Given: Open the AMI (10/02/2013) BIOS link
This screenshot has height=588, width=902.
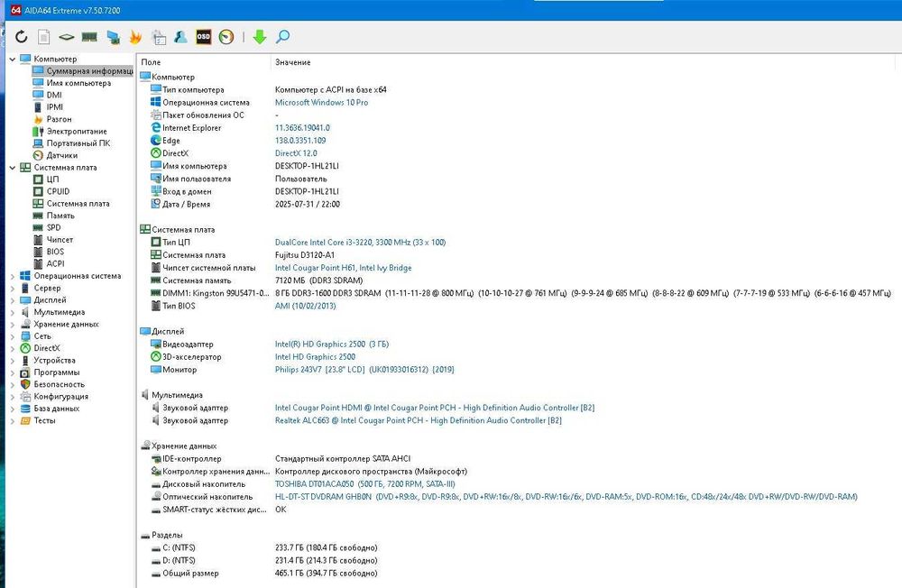Looking at the screenshot, I should (x=306, y=306).
